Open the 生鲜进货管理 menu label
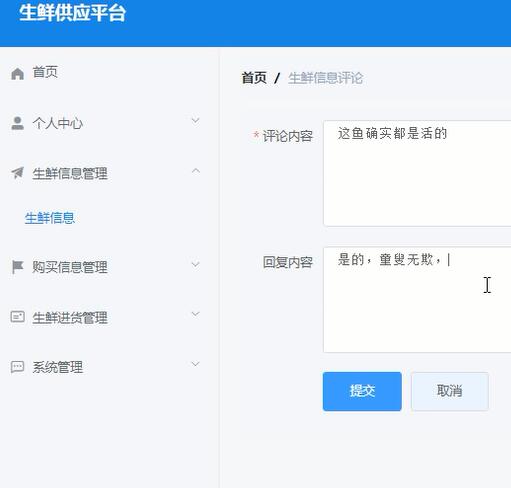Image resolution: width=511 pixels, height=488 pixels. (x=70, y=318)
